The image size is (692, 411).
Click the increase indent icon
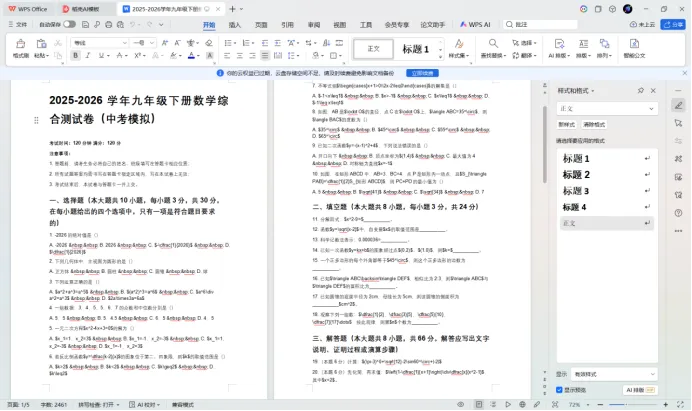(x=277, y=43)
